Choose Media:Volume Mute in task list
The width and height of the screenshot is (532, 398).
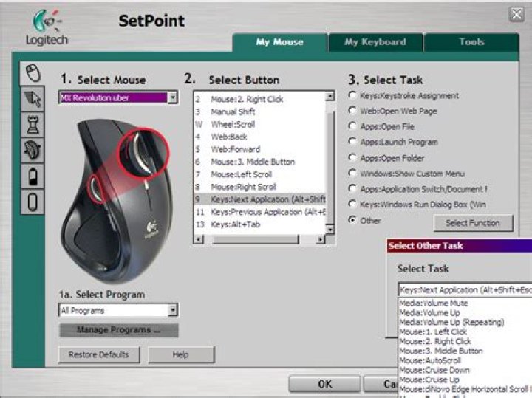pyautogui.click(x=465, y=303)
